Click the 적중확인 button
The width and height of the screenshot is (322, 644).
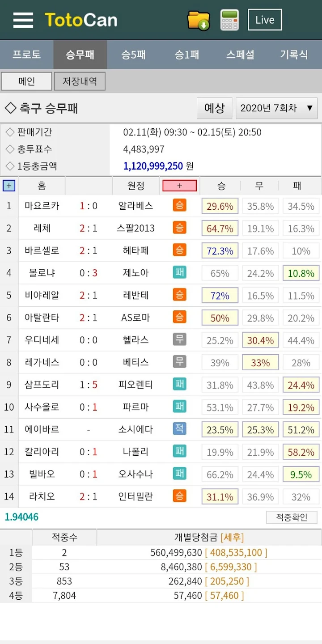(292, 517)
